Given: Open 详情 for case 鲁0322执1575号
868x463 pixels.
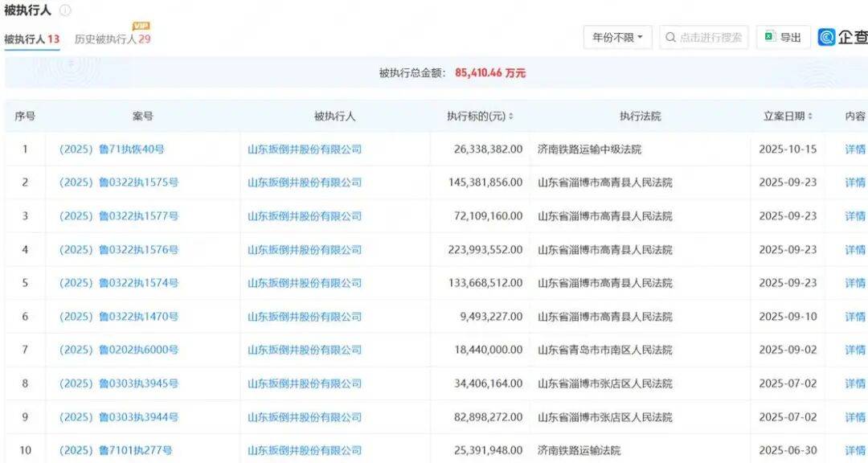Looking at the screenshot, I should [x=855, y=182].
